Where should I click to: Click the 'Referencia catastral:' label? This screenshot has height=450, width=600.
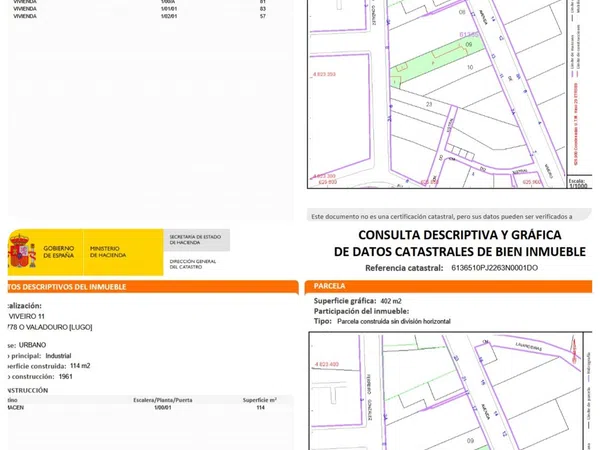point(404,268)
